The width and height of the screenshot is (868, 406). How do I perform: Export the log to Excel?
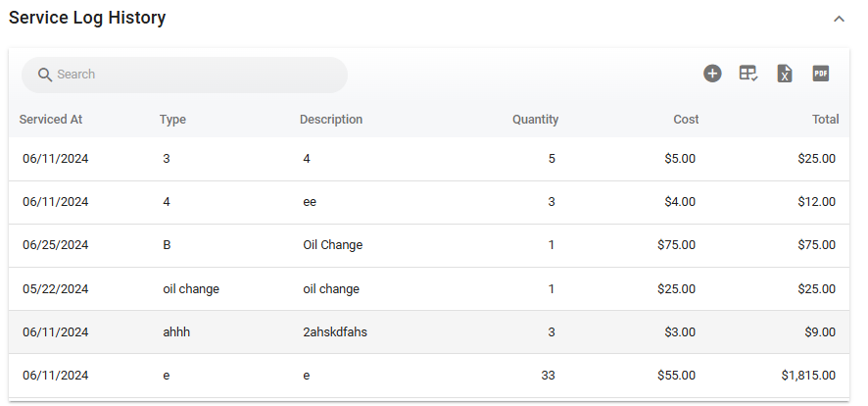785,74
